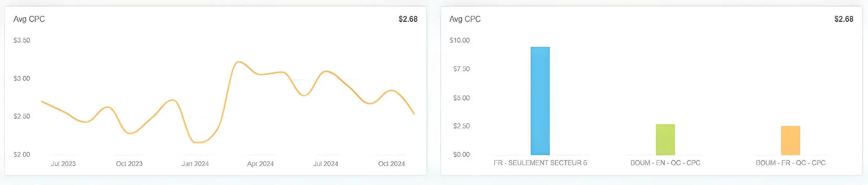Click the BOUM - EN - QC - CPC label
This screenshot has width=868, height=185.
(x=665, y=163)
